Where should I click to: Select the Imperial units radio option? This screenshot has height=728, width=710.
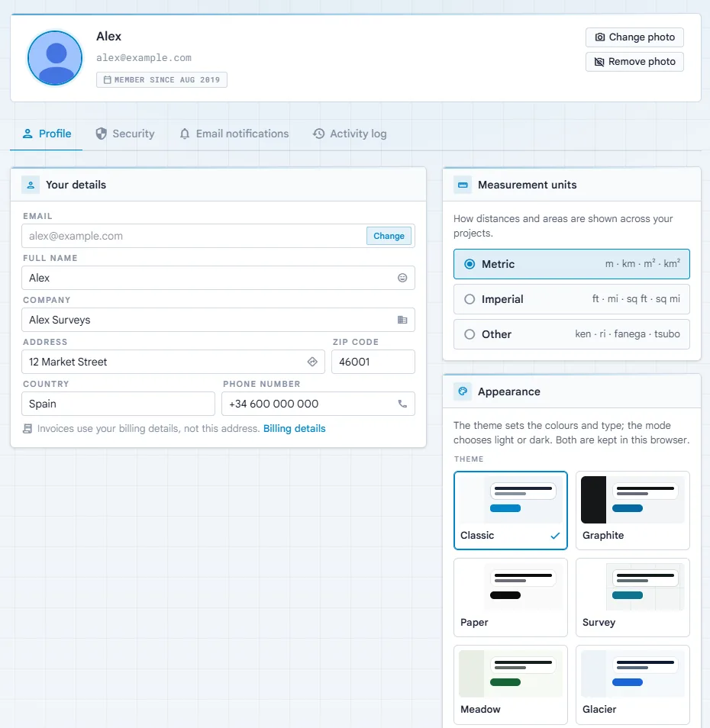tap(572, 299)
